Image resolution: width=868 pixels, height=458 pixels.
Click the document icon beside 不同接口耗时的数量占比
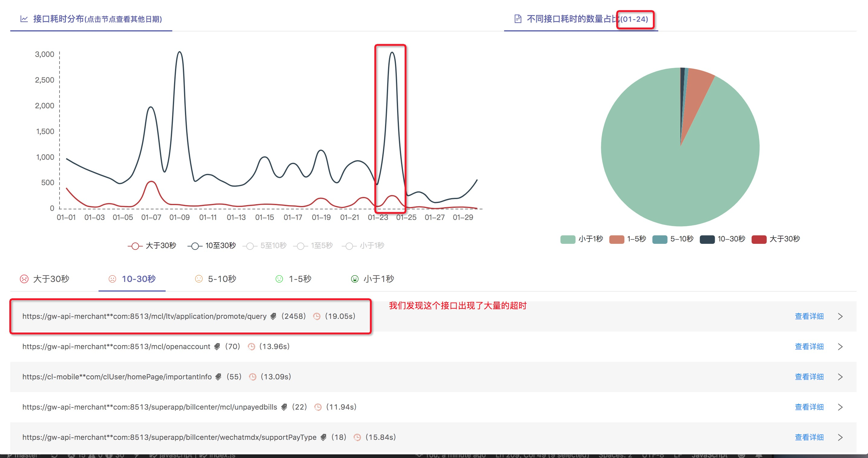(x=518, y=19)
